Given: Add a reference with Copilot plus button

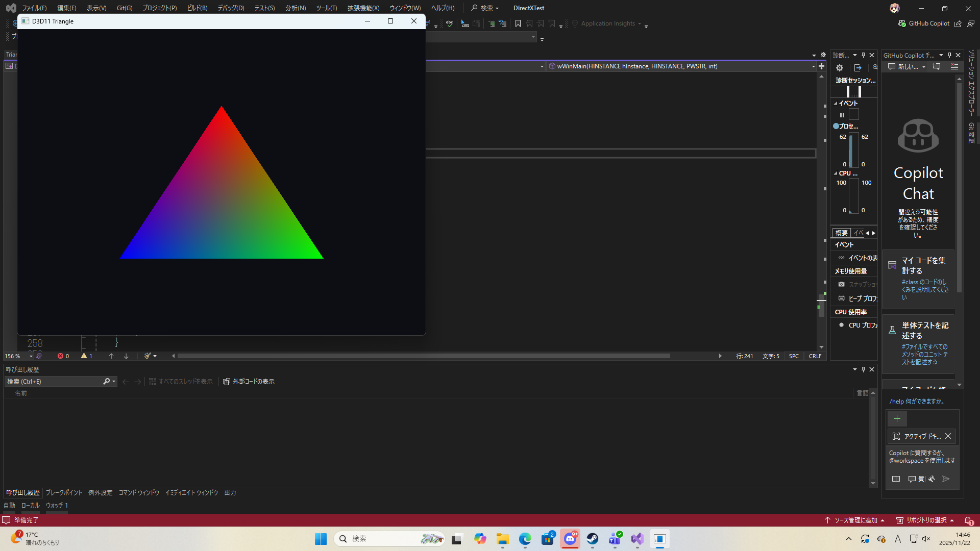Looking at the screenshot, I should pyautogui.click(x=897, y=419).
